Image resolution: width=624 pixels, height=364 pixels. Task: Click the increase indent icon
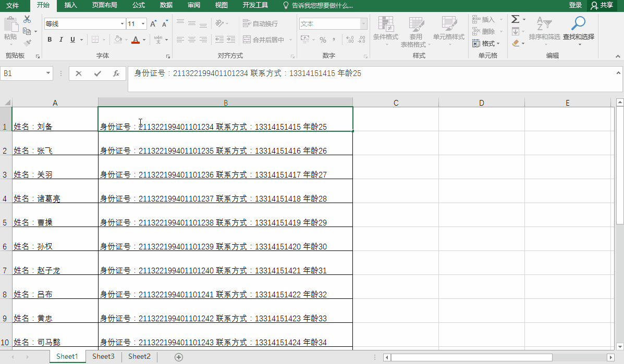pyautogui.click(x=231, y=40)
